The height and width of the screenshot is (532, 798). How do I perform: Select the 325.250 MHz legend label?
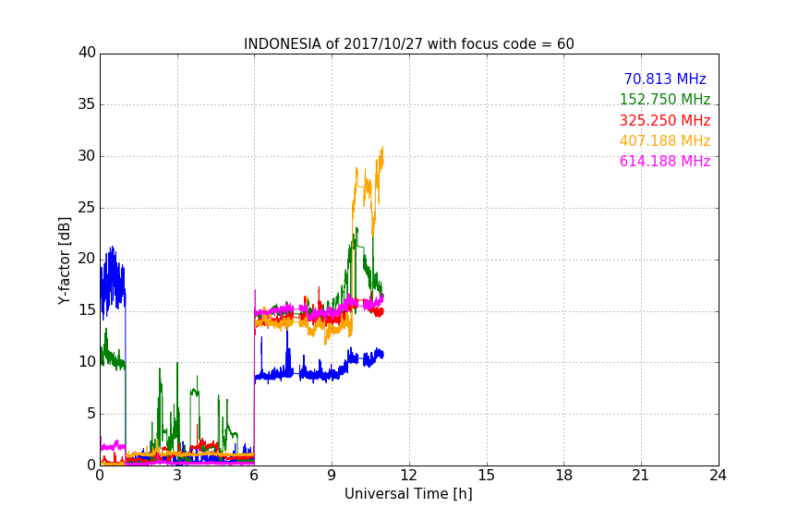665,120
